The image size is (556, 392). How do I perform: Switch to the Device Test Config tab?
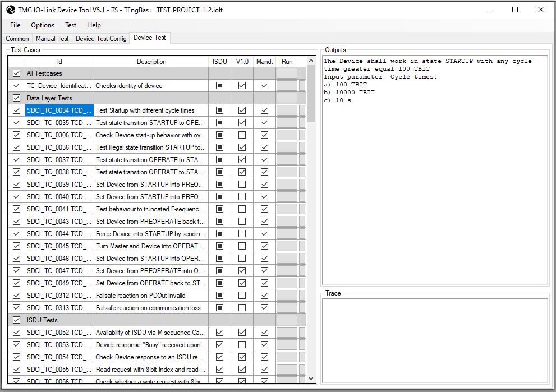click(101, 39)
